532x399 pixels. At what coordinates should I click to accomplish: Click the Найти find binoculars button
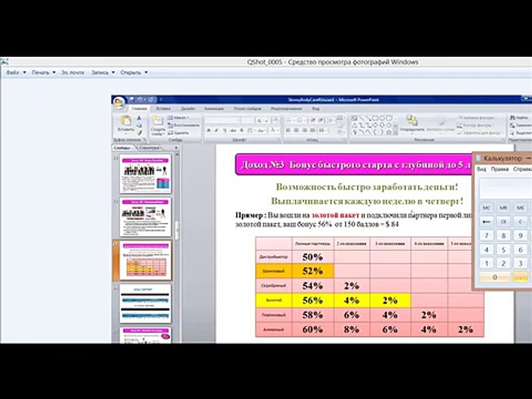tap(519, 117)
